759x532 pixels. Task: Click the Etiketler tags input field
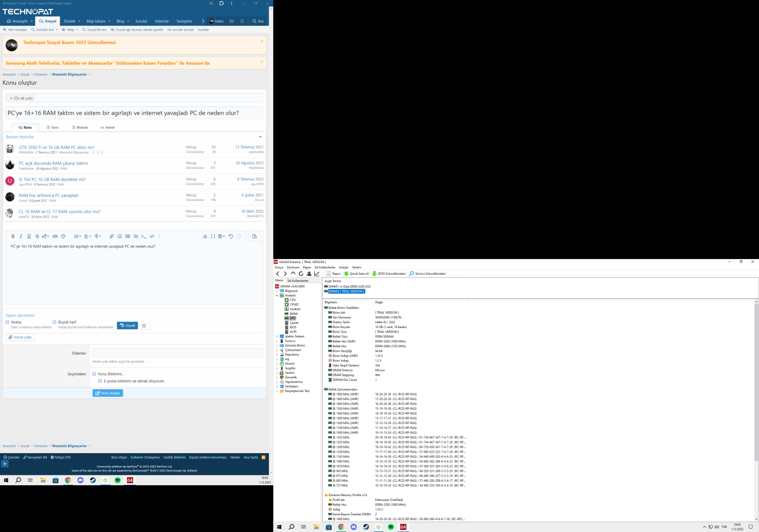[x=178, y=353]
